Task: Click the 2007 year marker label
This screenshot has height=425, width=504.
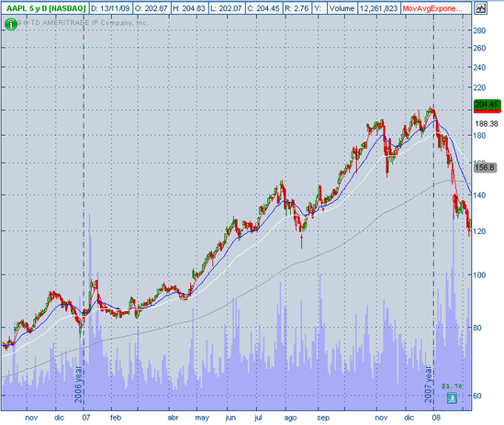Action: click(429, 385)
